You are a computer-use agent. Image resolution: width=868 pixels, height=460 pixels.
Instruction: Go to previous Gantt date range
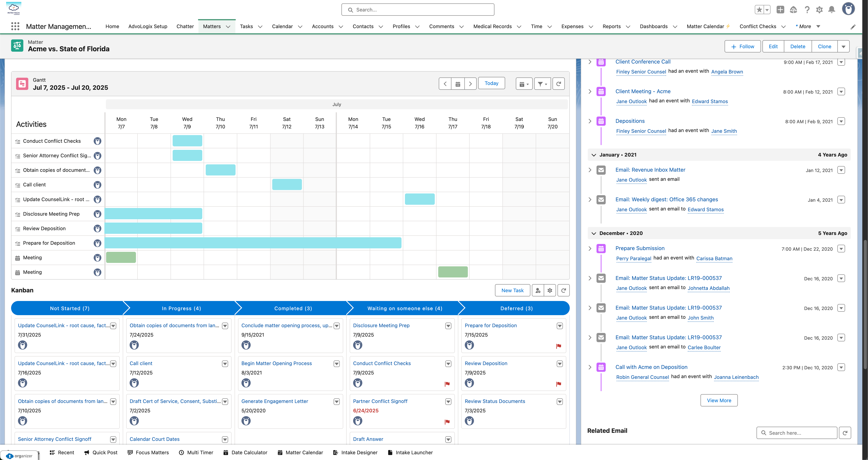point(445,84)
